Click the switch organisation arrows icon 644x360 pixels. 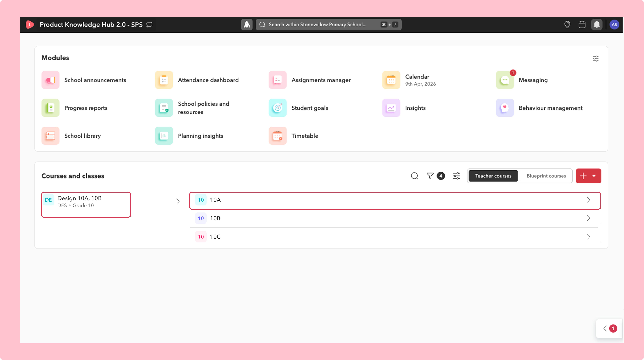coord(149,25)
